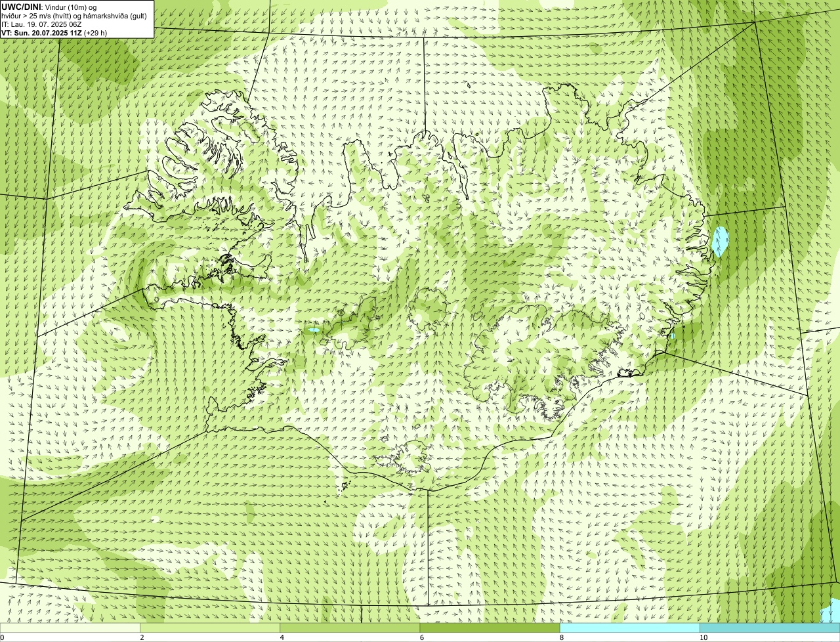The height and width of the screenshot is (642, 840).
Task: Click the 'hviður > 25 m/s' description line
Action: 74,16
